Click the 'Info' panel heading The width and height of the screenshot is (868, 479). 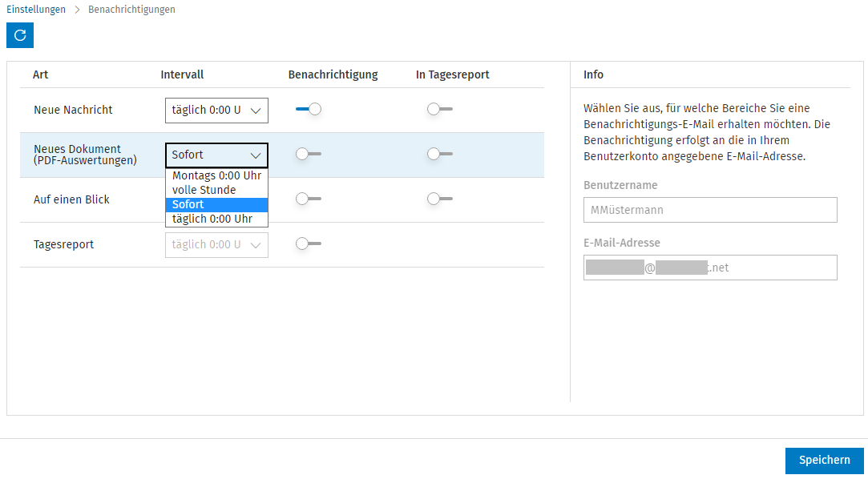[593, 74]
